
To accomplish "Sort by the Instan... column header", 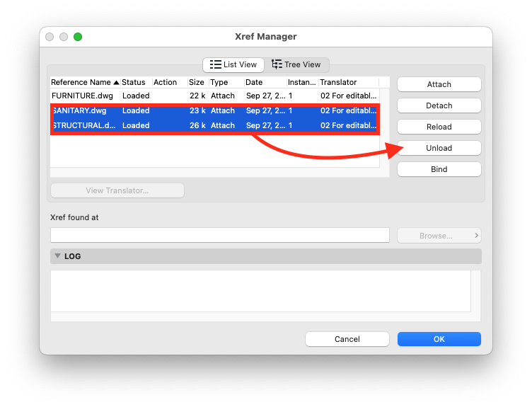I will (x=301, y=82).
